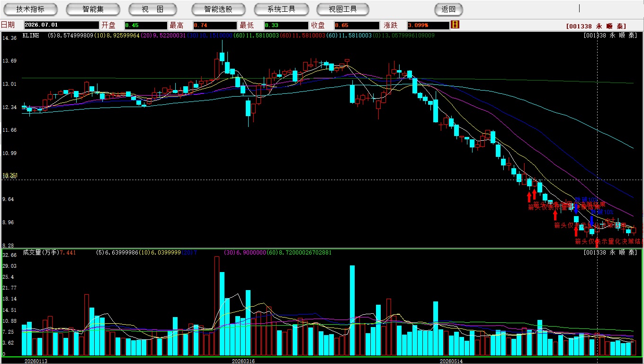
Task: Click the 智能集 button
Action: (x=93, y=9)
